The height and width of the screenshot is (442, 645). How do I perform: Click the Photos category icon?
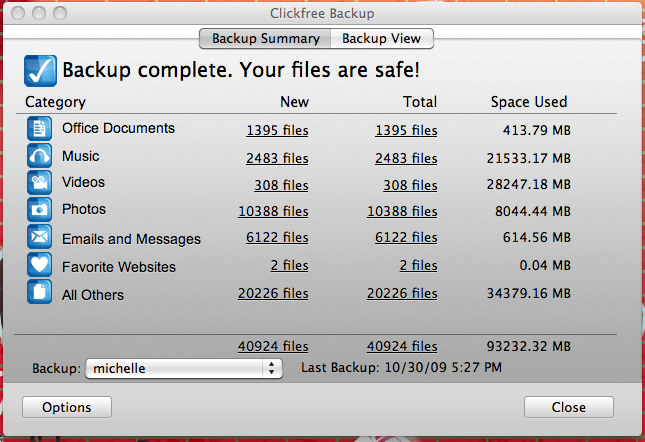[x=39, y=210]
